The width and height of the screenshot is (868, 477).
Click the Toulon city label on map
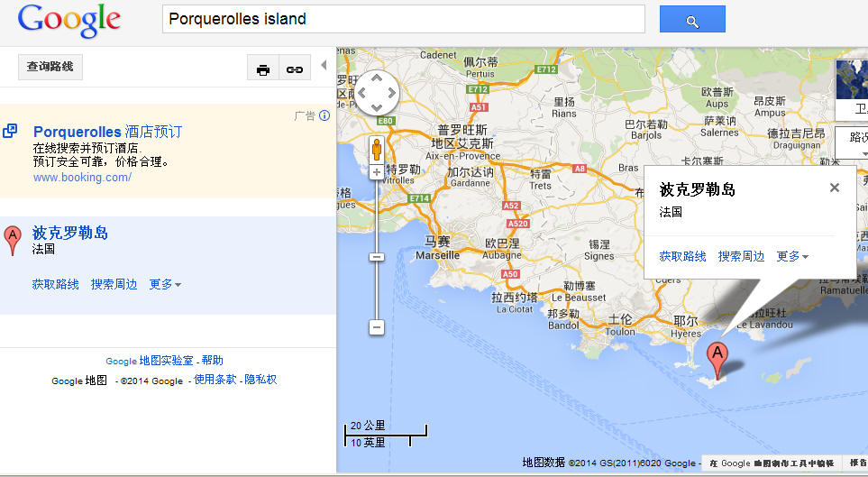point(620,331)
